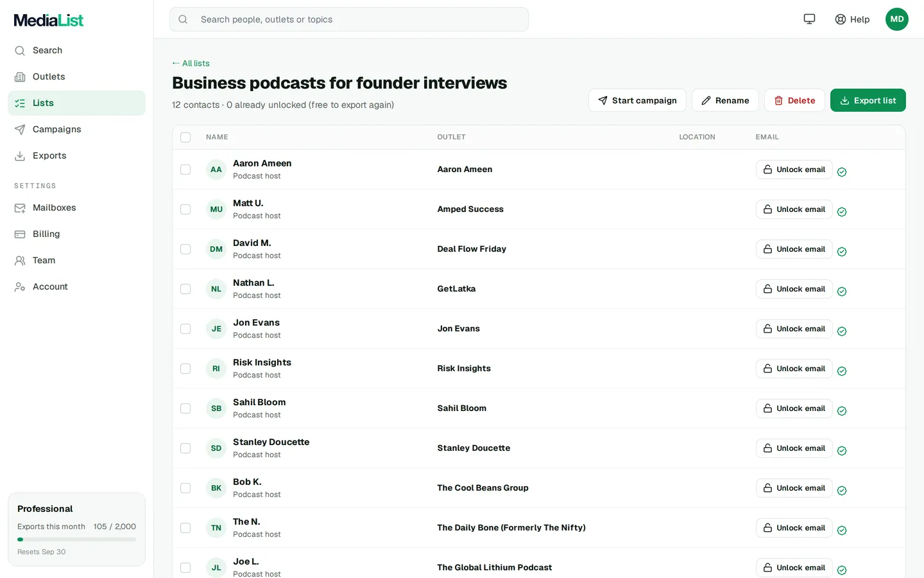Viewport: 924px width, 578px height.
Task: Open Campaigns in the sidebar
Action: (x=76, y=129)
